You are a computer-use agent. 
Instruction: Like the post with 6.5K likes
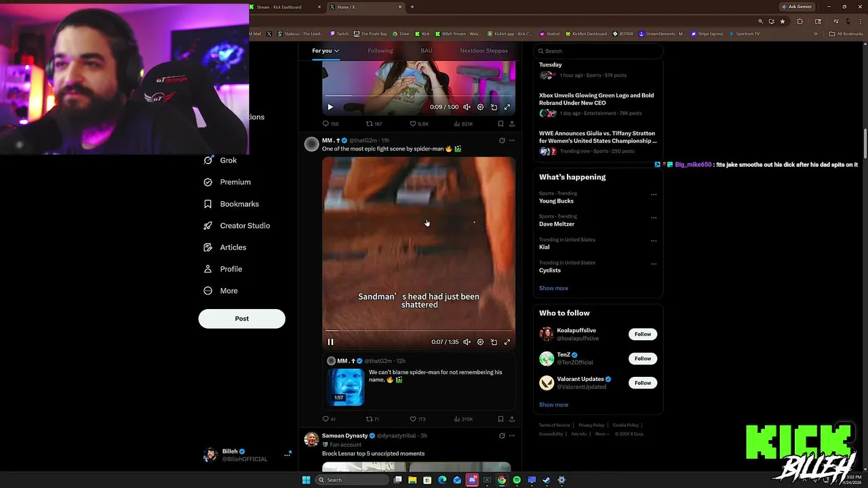419,124
